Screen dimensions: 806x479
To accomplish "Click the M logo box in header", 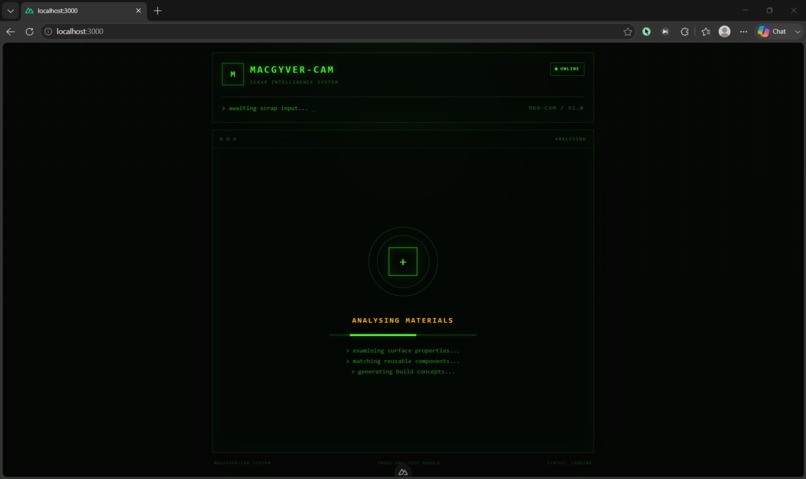I will (233, 74).
